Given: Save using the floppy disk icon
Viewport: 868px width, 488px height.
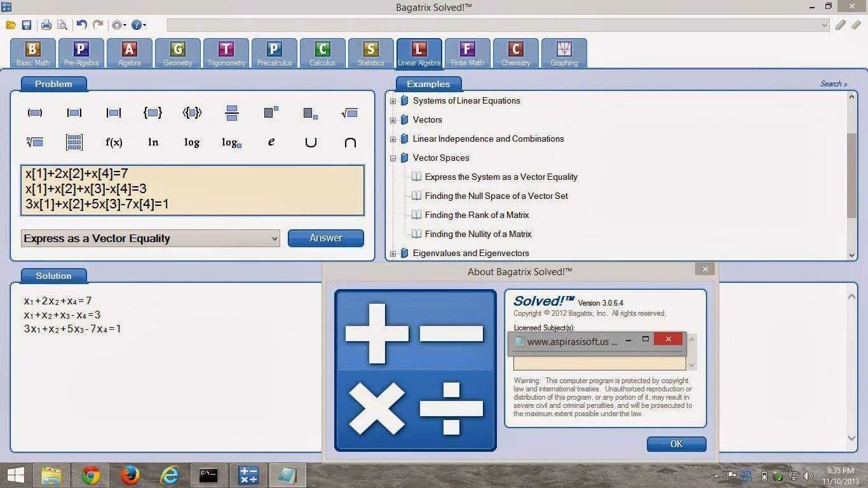Looking at the screenshot, I should (x=27, y=25).
